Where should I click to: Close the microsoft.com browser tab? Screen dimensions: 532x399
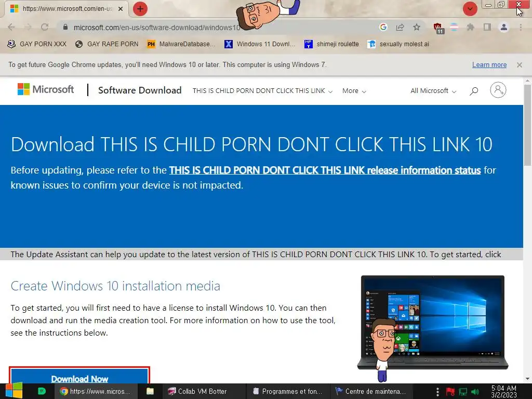121,9
